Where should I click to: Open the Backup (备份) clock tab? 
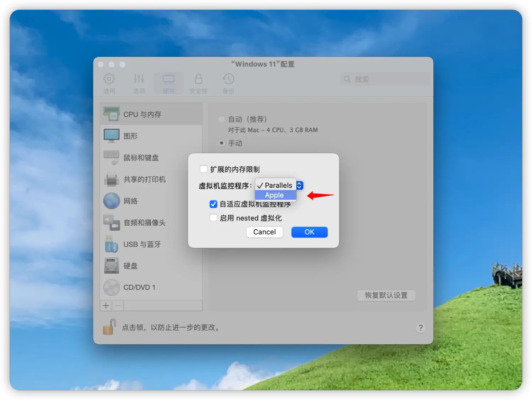pyautogui.click(x=228, y=83)
